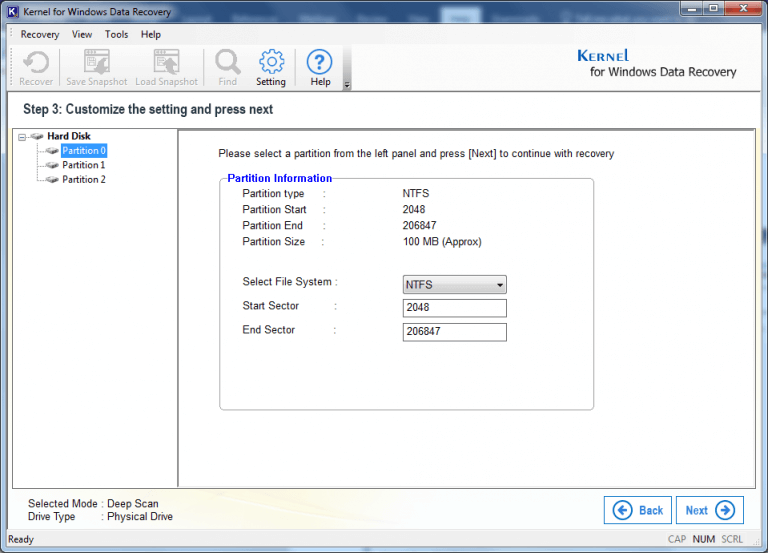
Task: Open the Recovery menu
Action: coord(40,34)
